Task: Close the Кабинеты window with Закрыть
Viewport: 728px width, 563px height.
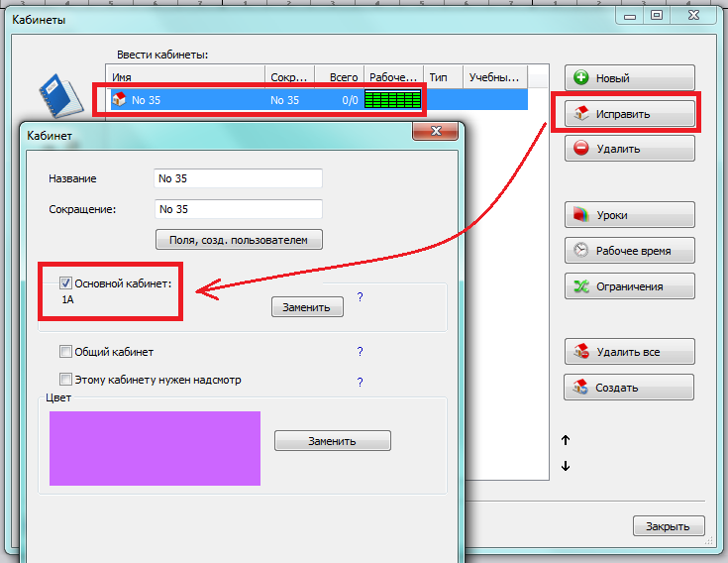Action: tap(669, 526)
